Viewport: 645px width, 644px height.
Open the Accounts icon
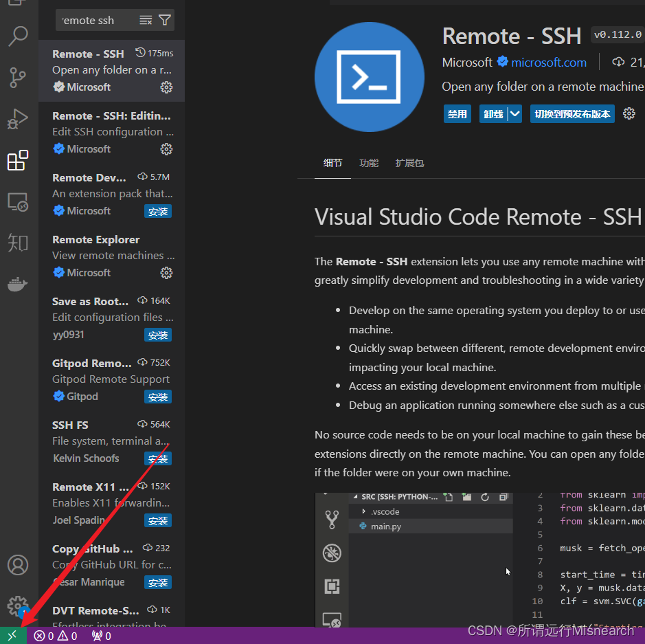(18, 565)
